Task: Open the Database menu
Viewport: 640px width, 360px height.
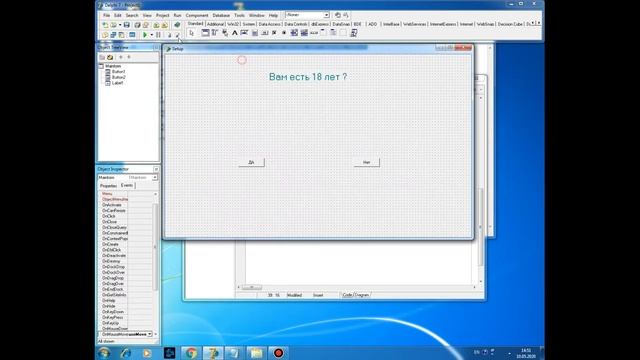Action: pyautogui.click(x=221, y=15)
